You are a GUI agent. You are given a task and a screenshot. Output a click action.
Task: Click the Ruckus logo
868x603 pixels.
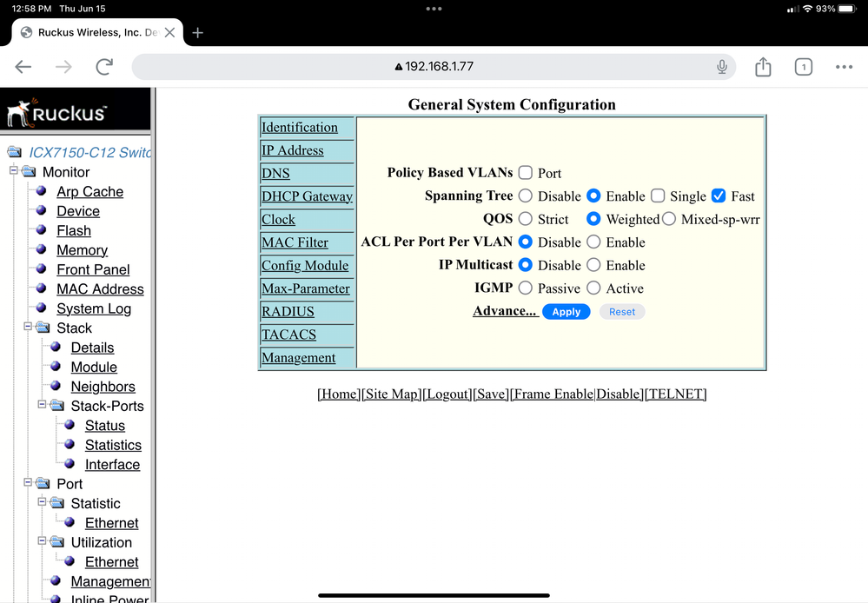[x=56, y=113]
